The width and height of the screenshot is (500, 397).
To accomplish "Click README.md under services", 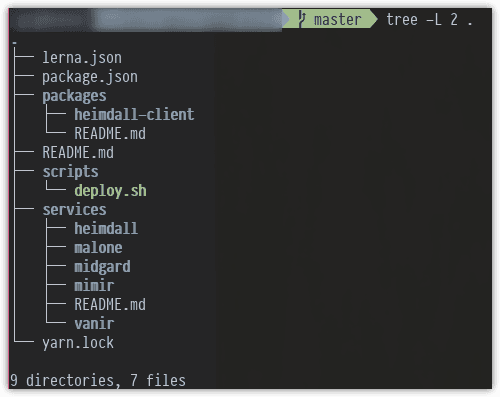I will [x=110, y=305].
